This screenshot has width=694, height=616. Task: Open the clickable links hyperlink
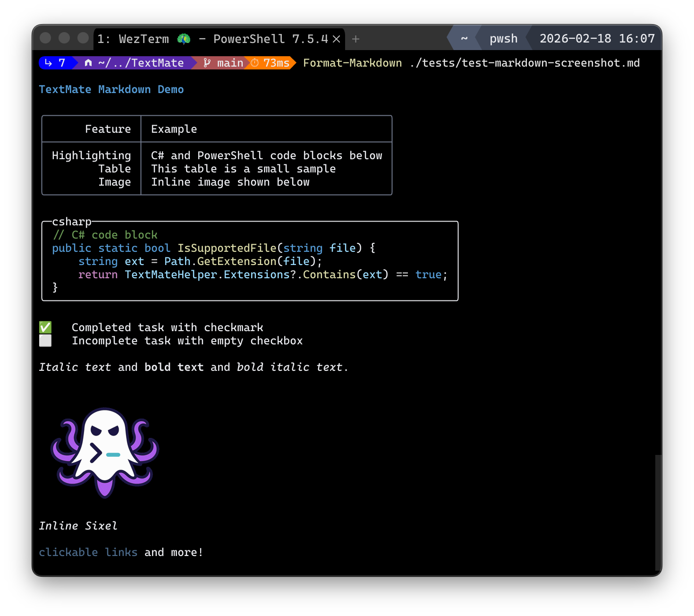click(88, 552)
